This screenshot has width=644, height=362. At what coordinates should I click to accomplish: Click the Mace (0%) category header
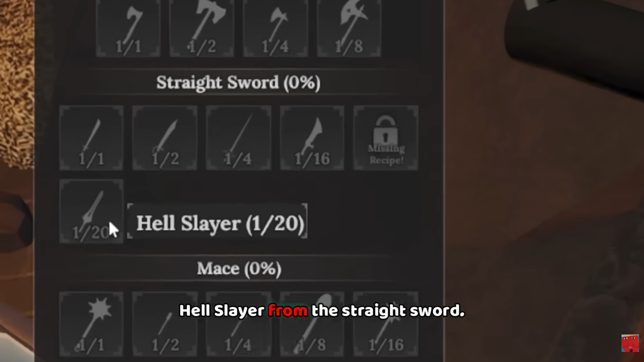coord(239,269)
